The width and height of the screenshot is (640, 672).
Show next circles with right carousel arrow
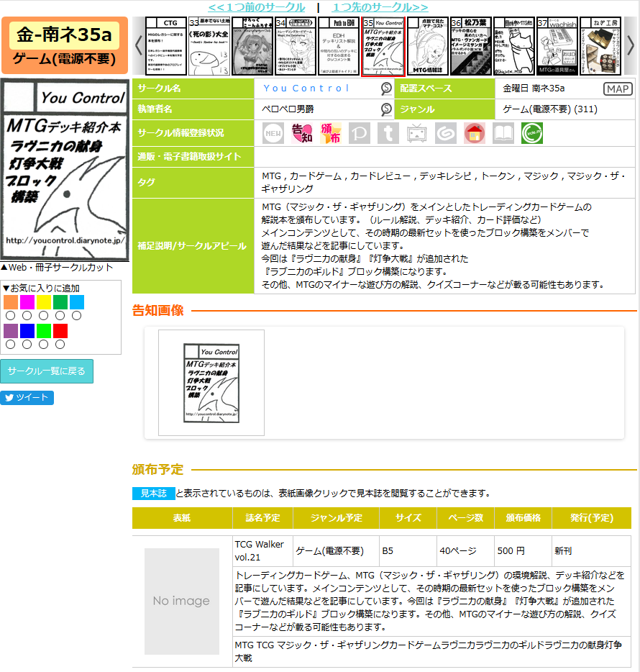(x=630, y=45)
